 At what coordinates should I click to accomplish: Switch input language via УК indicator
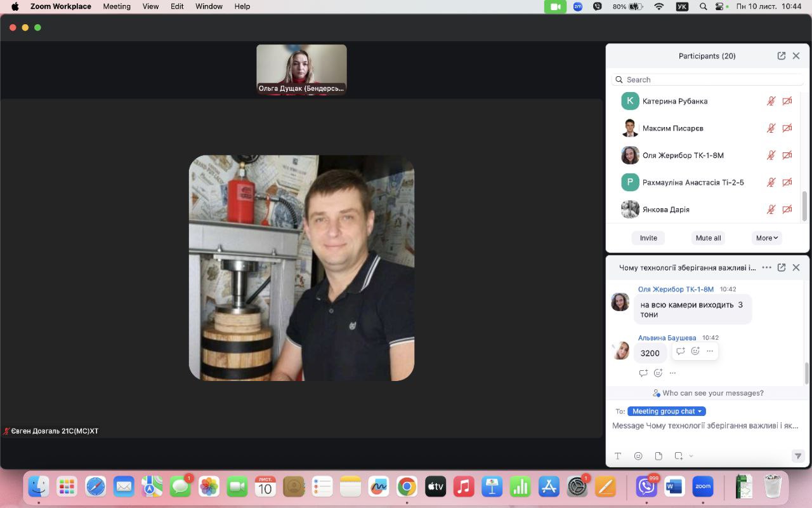coord(682,6)
